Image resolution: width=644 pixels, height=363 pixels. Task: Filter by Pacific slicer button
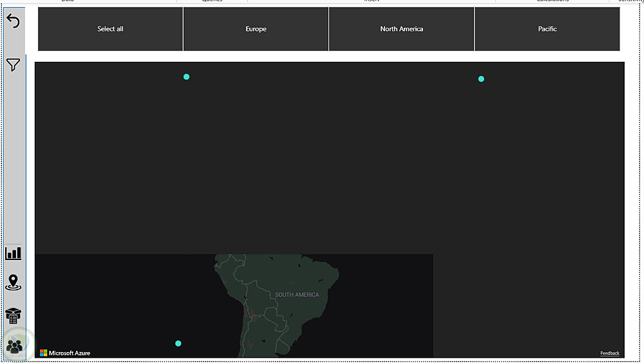547,29
